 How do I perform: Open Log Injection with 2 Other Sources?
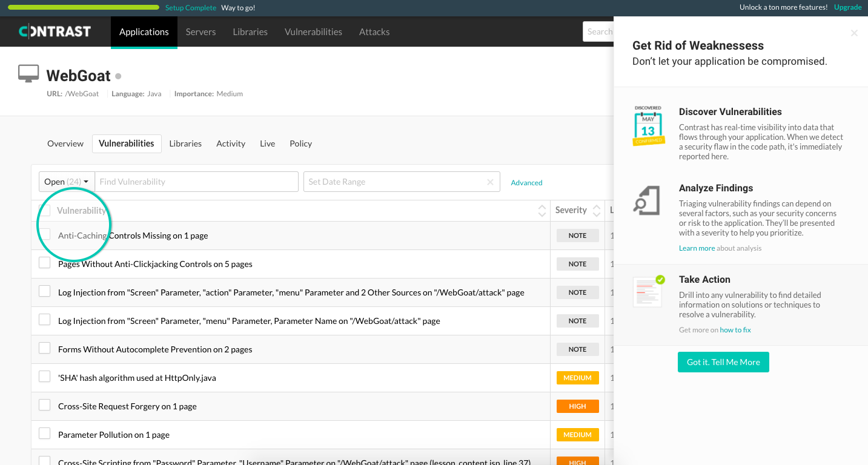click(291, 292)
